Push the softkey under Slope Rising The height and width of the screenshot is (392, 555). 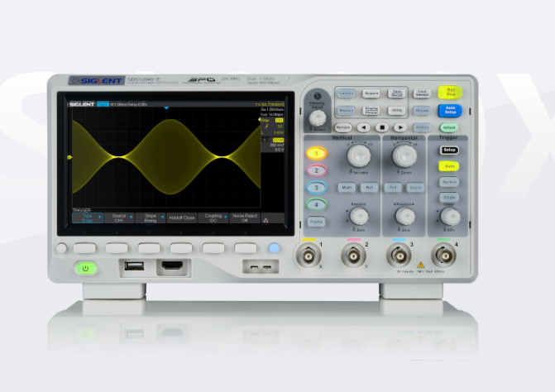(149, 248)
